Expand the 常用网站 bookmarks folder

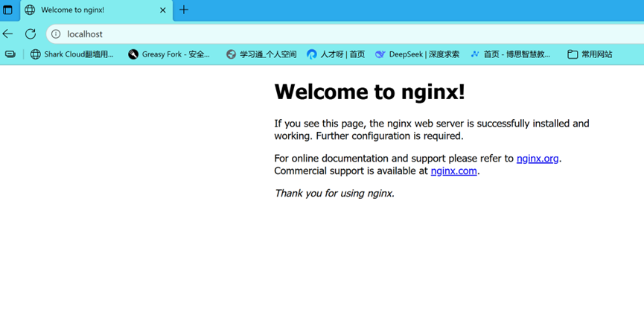[590, 54]
